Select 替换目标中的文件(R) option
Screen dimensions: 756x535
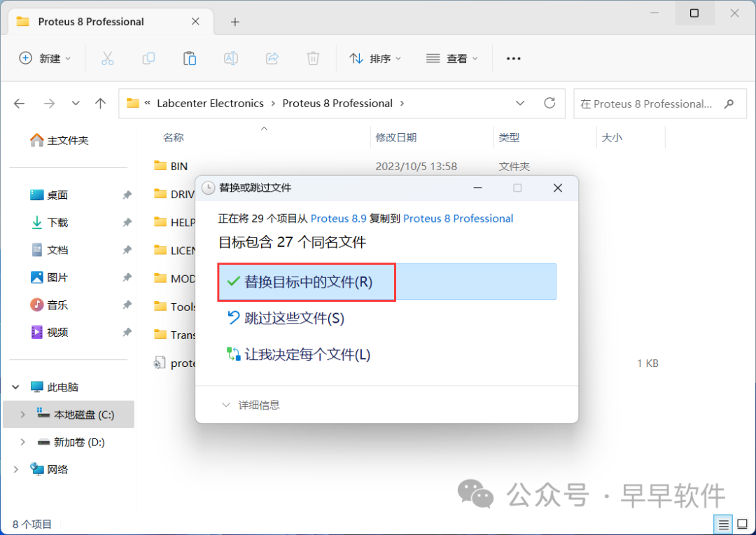pyautogui.click(x=307, y=282)
